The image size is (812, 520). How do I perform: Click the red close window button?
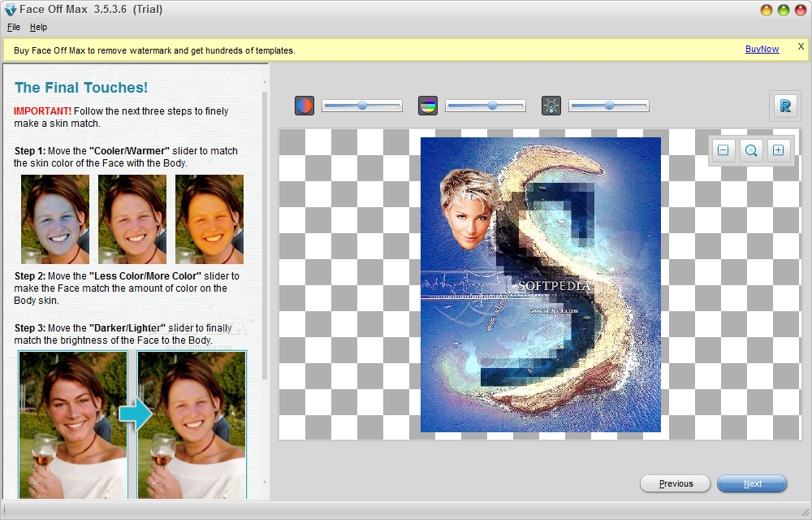(x=801, y=10)
